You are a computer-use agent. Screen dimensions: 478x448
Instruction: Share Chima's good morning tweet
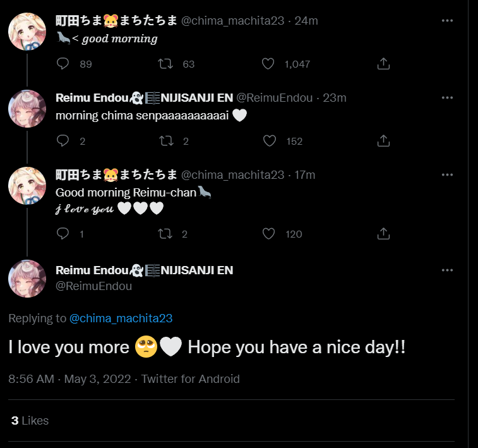[383, 64]
